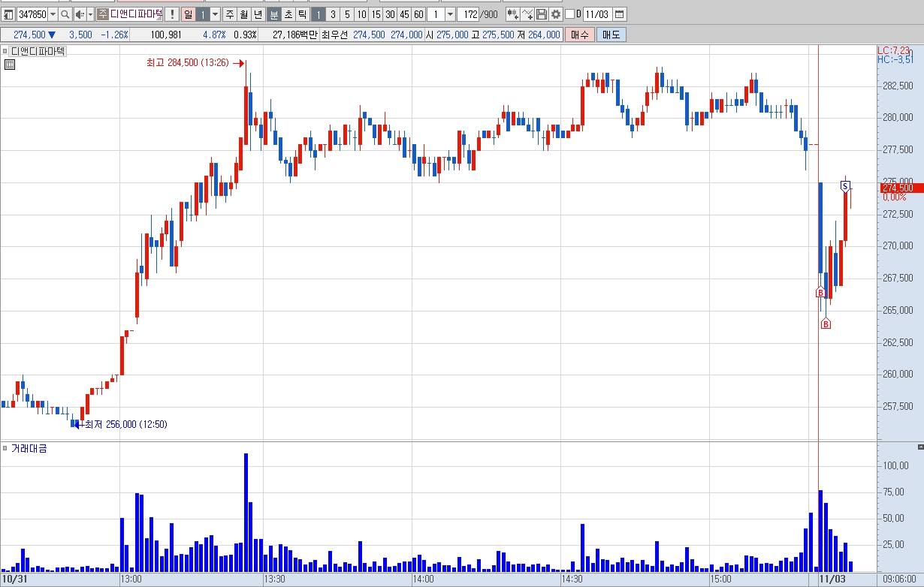Image resolution: width=924 pixels, height=587 pixels.
Task: Open the date calendar picker icon
Action: click(x=619, y=14)
